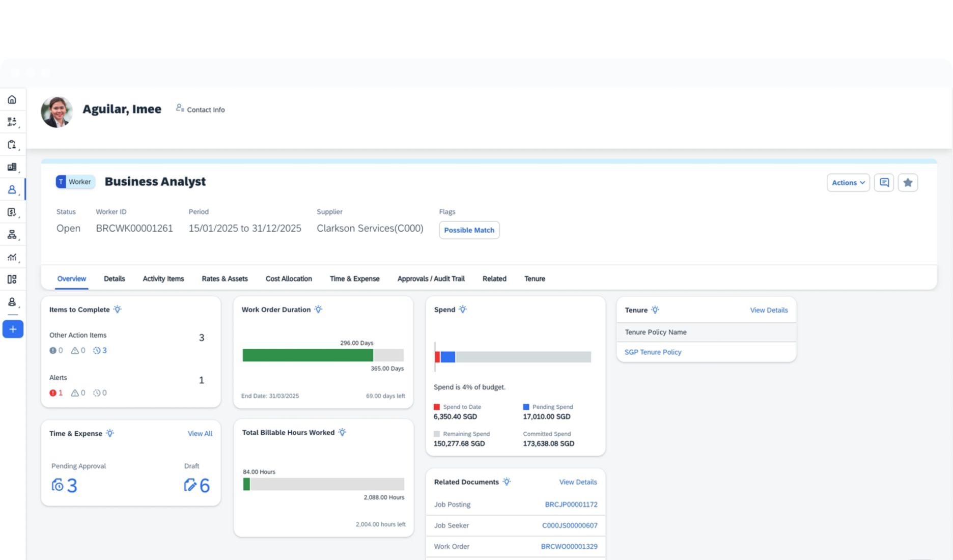Image resolution: width=953 pixels, height=560 pixels.
Task: Click the green Work Order Duration progress bar
Action: [307, 355]
